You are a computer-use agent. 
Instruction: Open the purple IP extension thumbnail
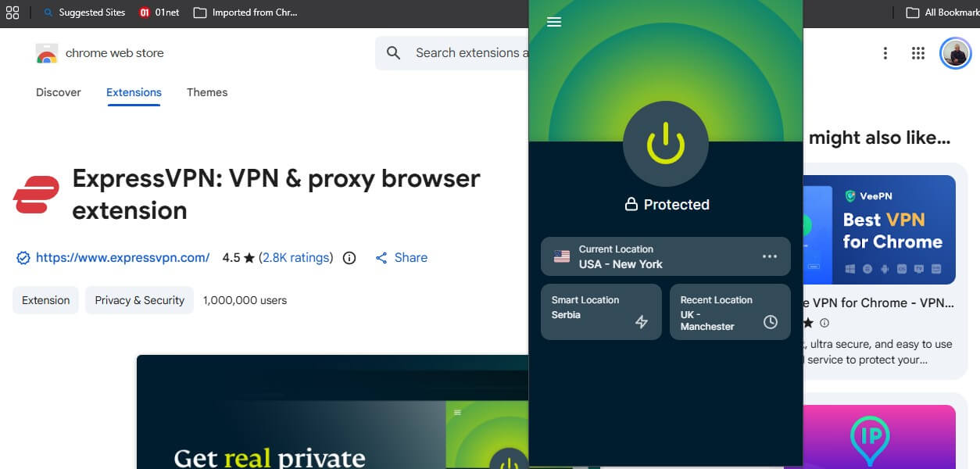click(x=880, y=437)
